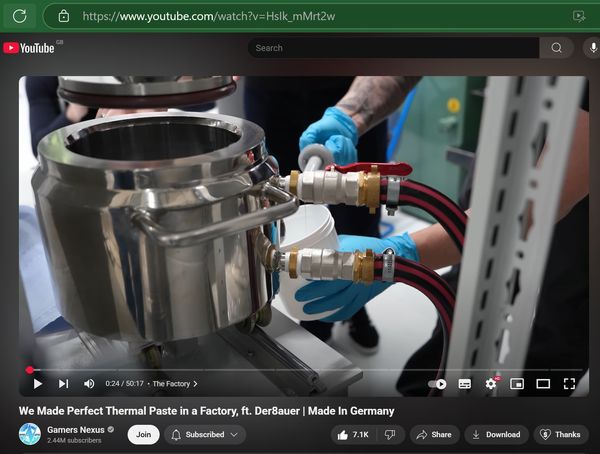Click the Share button
Viewport: 600px width, 454px height.
434,434
